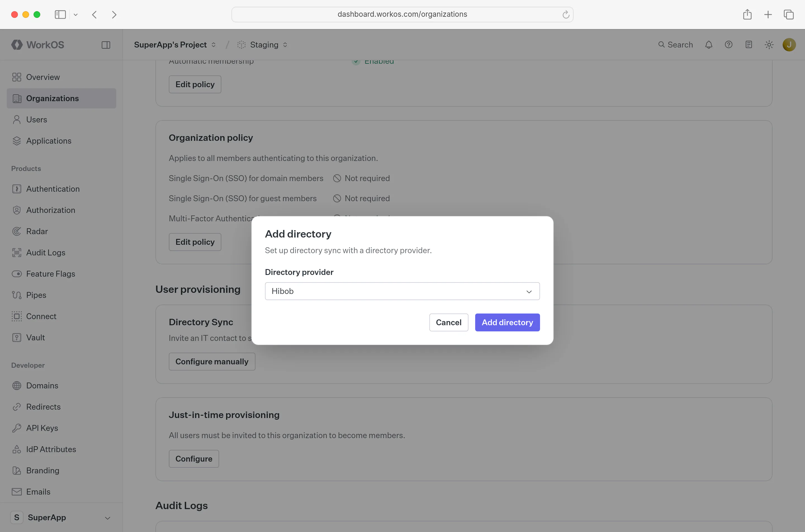Expand the SuperApp workspace menu chevron
The width and height of the screenshot is (805, 532).
(x=108, y=518)
